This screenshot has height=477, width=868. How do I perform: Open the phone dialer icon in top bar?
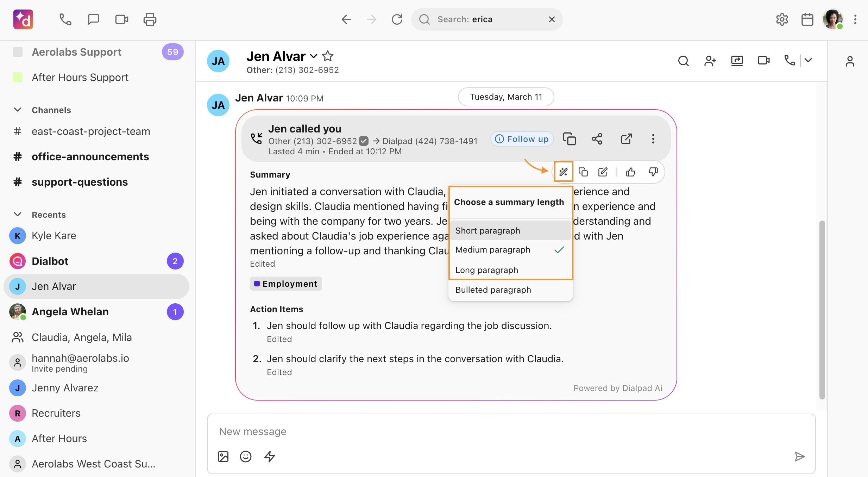[x=65, y=19]
